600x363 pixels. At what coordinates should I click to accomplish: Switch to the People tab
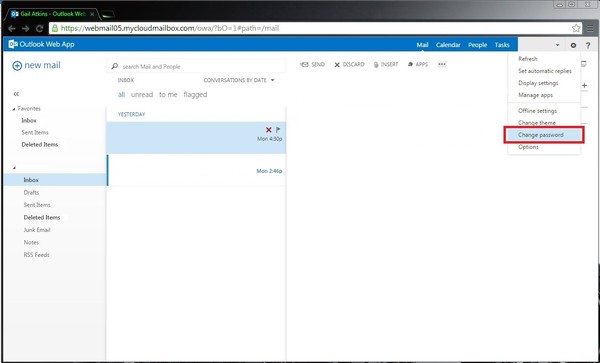tap(478, 45)
